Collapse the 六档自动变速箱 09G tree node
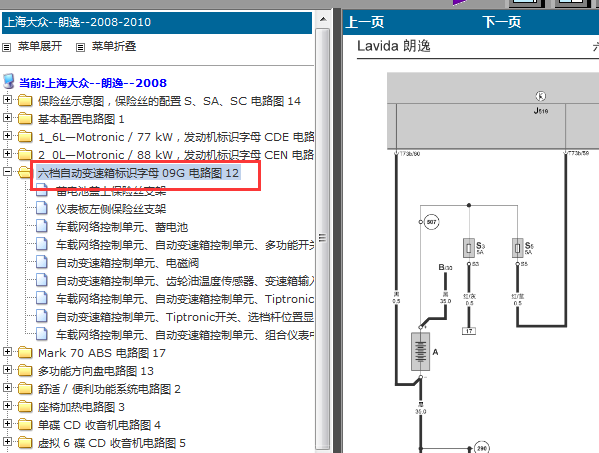The height and width of the screenshot is (453, 599). tap(7, 171)
